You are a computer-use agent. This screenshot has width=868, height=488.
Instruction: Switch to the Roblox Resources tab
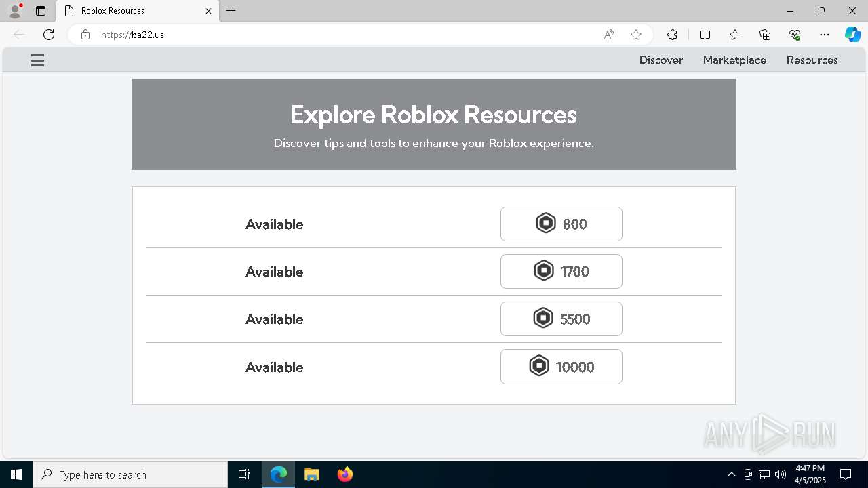(x=138, y=11)
